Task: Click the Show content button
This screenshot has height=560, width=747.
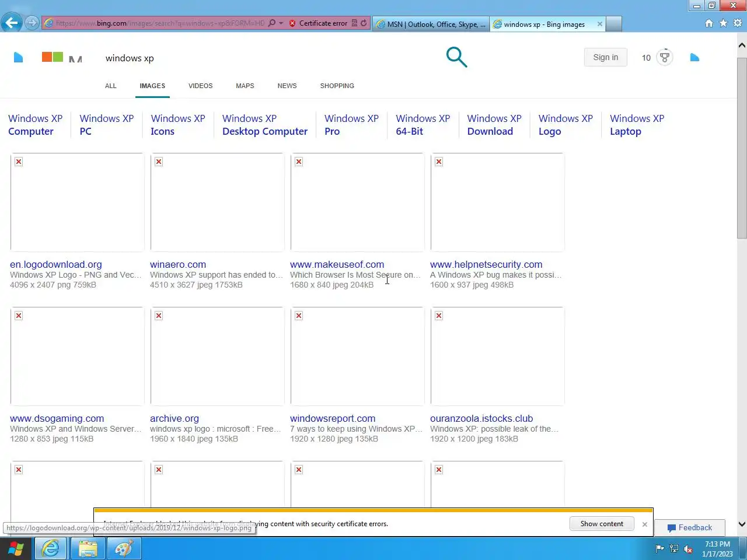Action: [602, 524]
